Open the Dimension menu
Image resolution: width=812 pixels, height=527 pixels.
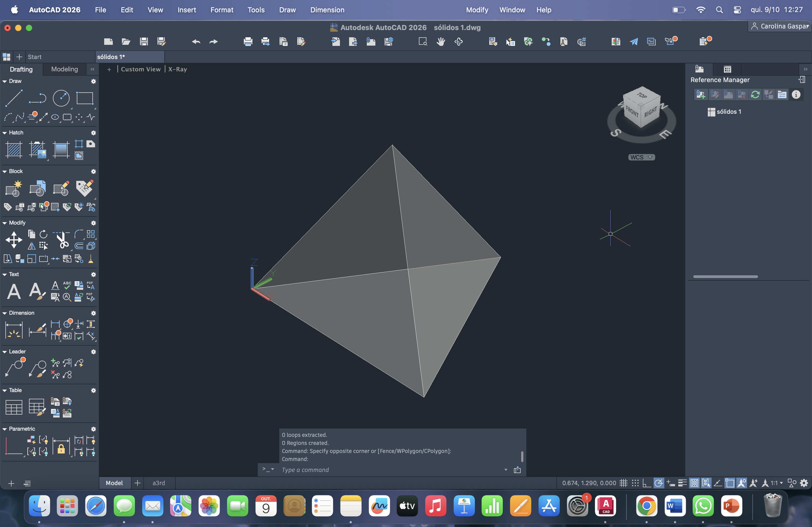coord(327,10)
